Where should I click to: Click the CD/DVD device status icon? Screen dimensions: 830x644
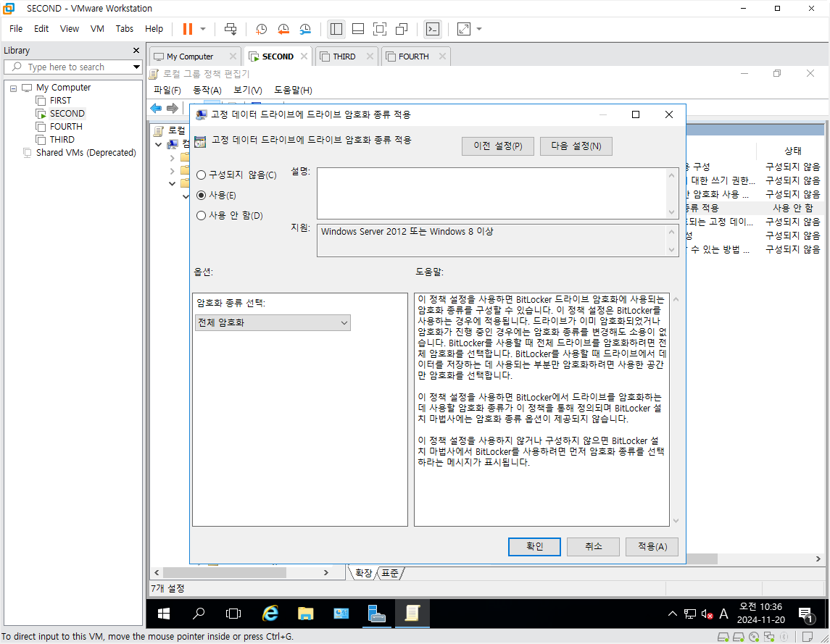(x=754, y=637)
